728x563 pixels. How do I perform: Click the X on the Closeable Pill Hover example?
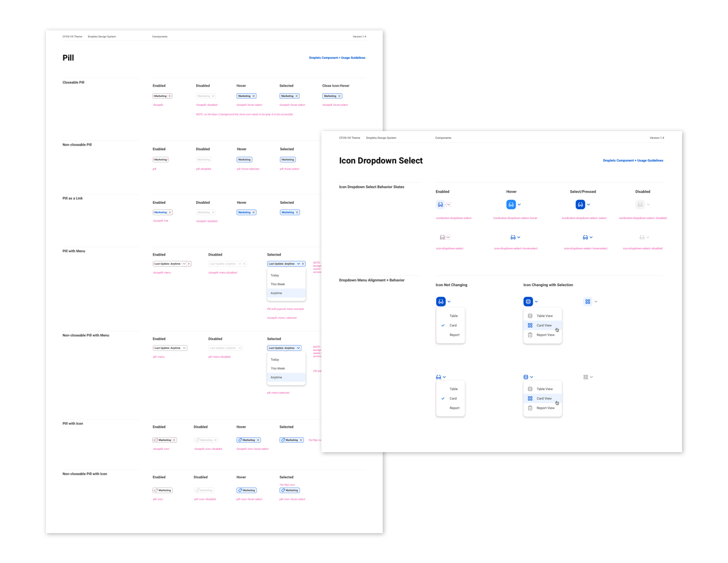click(253, 96)
